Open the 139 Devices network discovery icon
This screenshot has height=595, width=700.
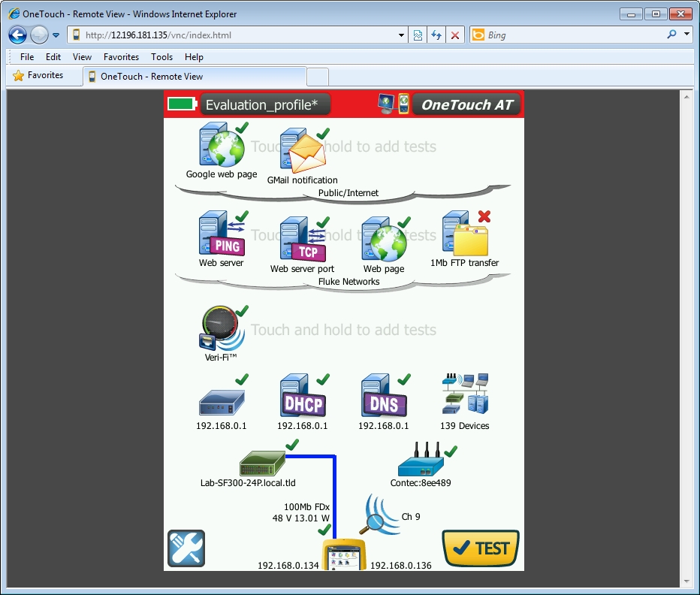click(464, 395)
